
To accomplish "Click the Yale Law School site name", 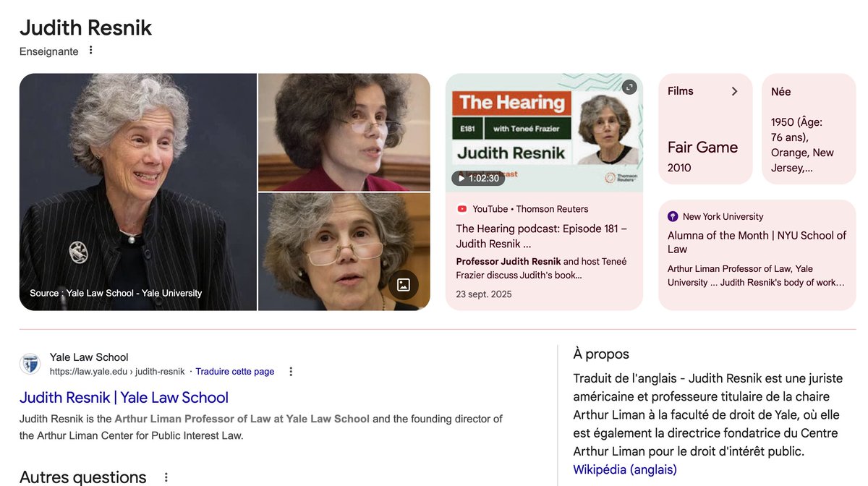I will pyautogui.click(x=89, y=357).
